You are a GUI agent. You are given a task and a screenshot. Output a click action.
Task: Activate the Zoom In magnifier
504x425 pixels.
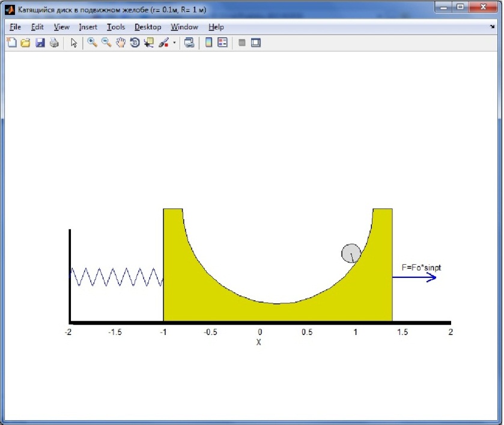coord(93,43)
